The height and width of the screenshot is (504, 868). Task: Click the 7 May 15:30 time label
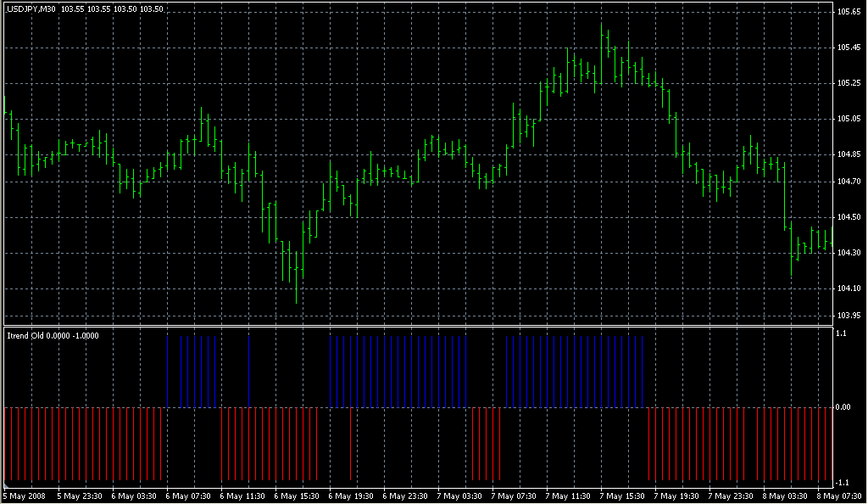[622, 496]
